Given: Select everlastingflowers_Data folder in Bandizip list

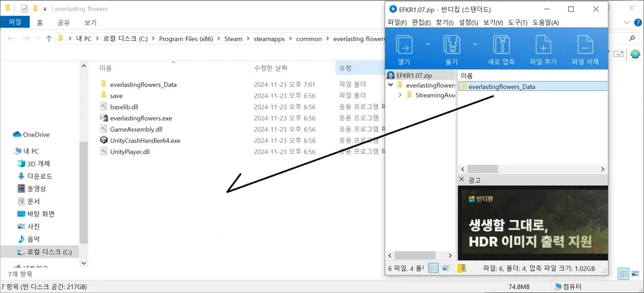Looking at the screenshot, I should pos(533,86).
